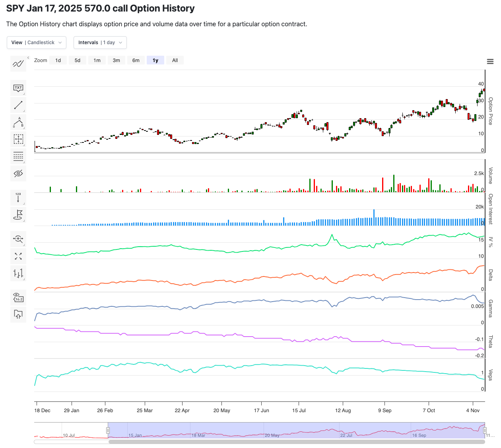This screenshot has width=501, height=448.
Task: Set zoom range to 5d
Action: [78, 60]
